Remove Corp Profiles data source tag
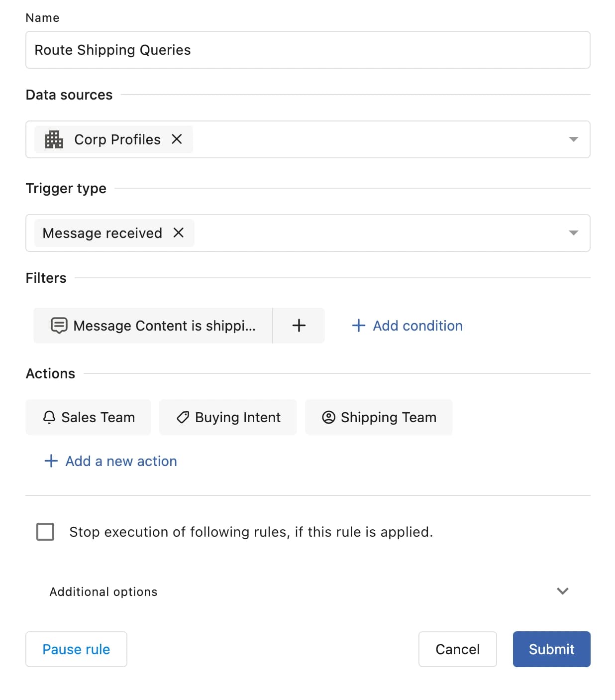 [177, 139]
